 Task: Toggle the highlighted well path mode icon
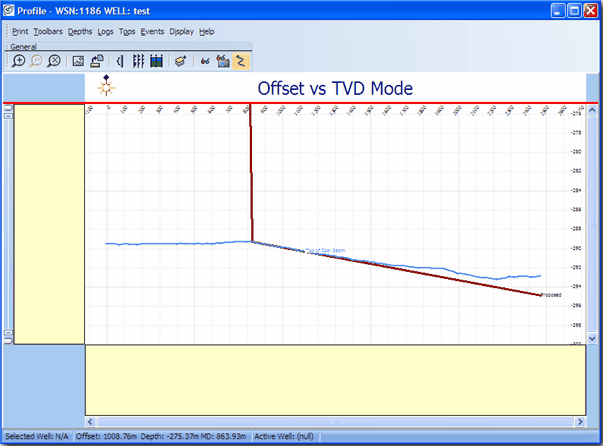[240, 61]
